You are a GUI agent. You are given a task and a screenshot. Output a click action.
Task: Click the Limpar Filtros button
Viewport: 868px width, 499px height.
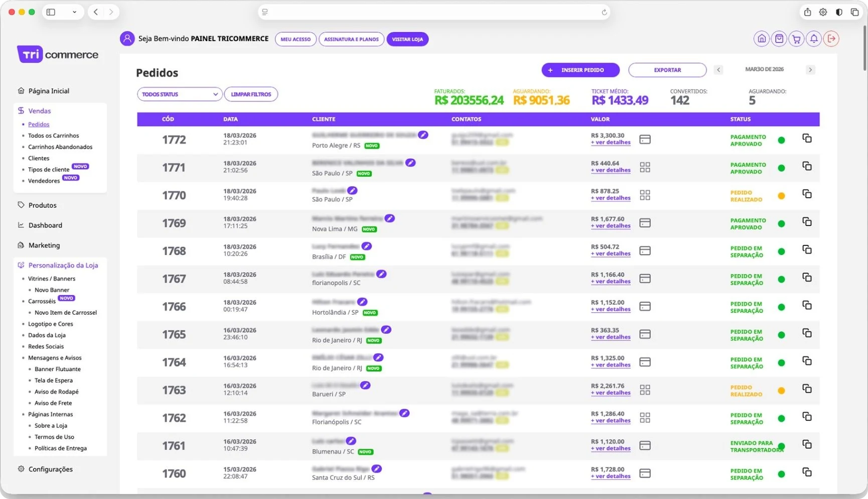[251, 94]
